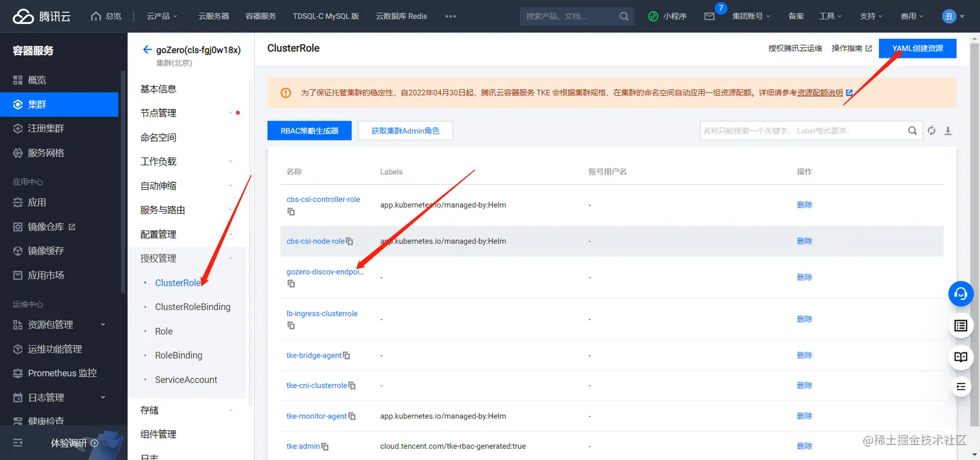Expand the 费用 dropdown
Viewport: 980px width, 460px height.
coord(912,16)
